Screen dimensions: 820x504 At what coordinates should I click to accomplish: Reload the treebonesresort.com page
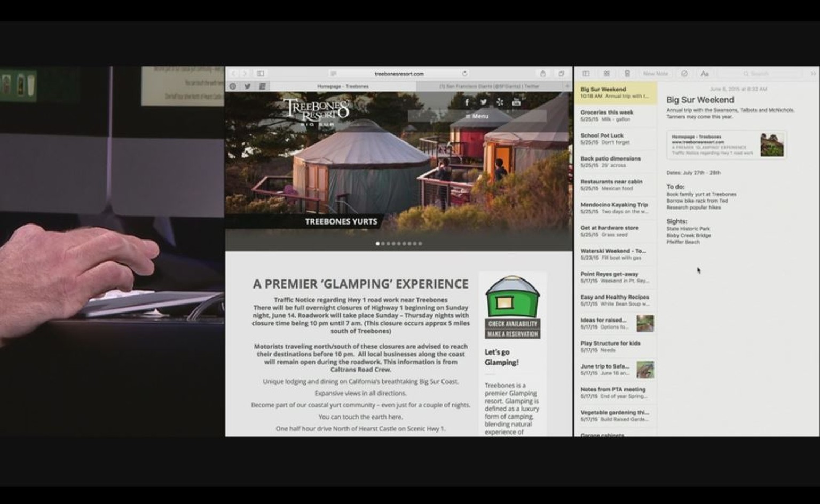point(464,74)
